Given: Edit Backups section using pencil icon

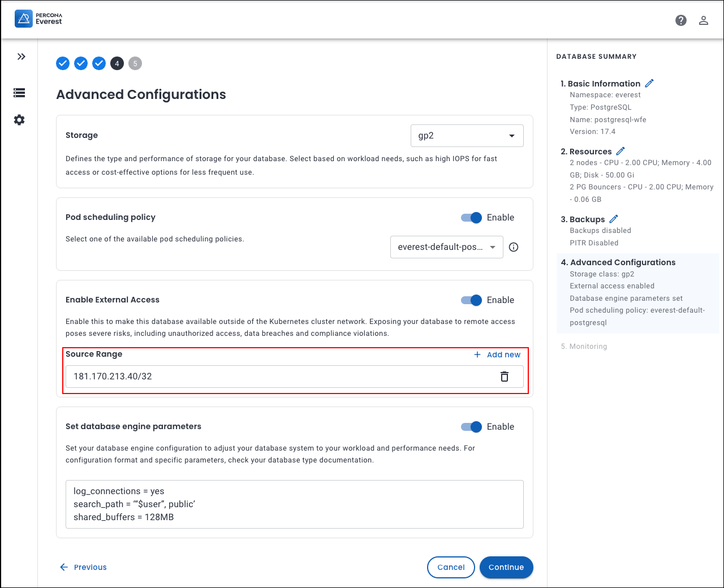Looking at the screenshot, I should pos(614,219).
